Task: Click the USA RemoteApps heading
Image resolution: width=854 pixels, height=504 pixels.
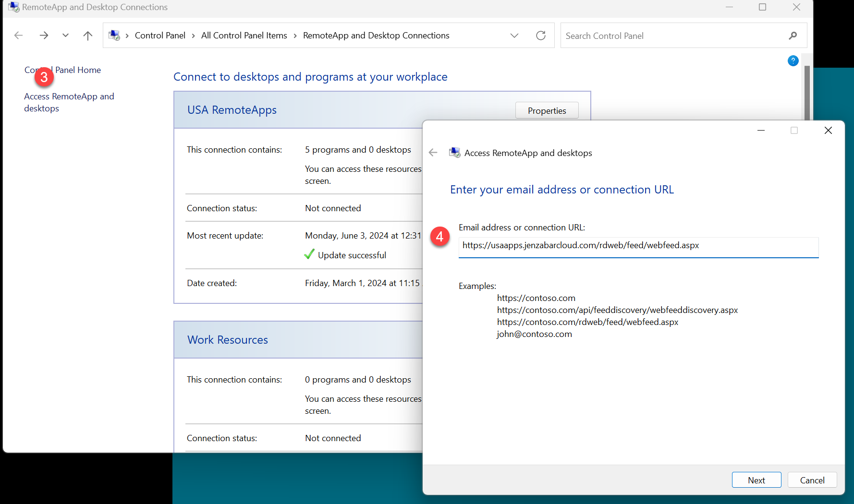Action: coord(232,110)
